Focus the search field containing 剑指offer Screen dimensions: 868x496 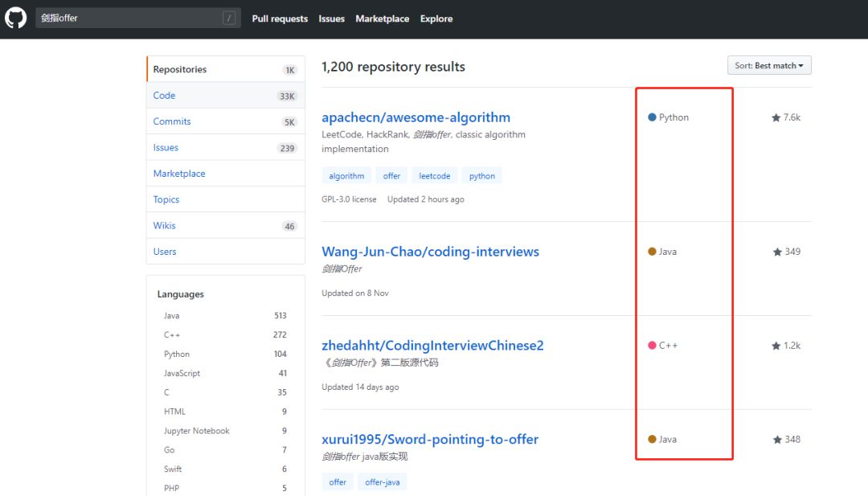tap(138, 18)
